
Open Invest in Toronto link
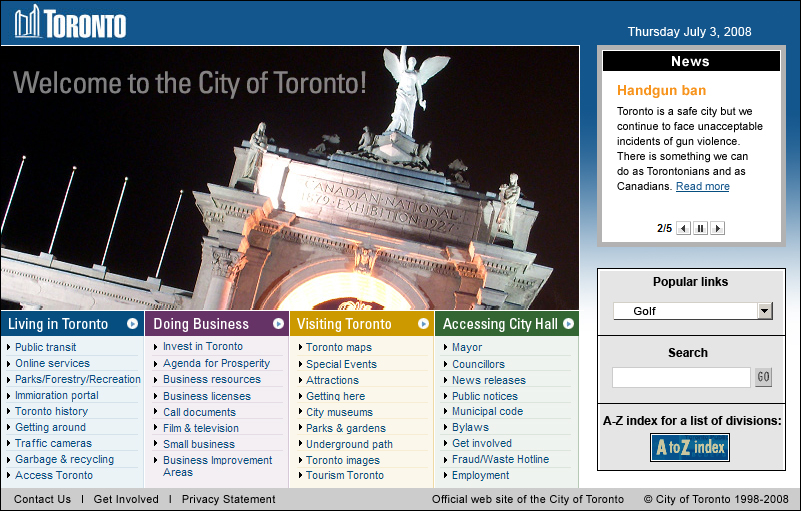[x=203, y=346]
